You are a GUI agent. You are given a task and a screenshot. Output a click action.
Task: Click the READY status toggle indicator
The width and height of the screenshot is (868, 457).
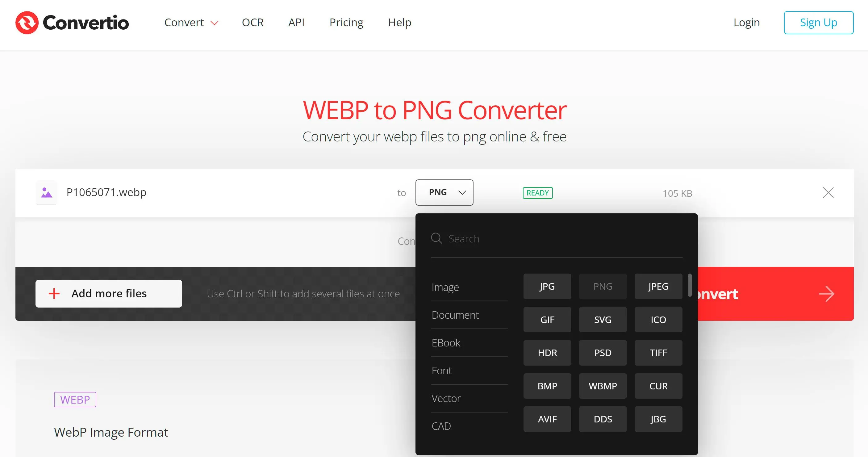coord(537,192)
